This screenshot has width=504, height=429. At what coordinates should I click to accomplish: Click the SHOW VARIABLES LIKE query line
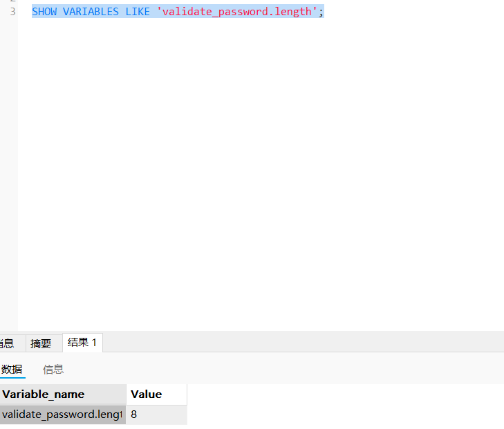pos(178,12)
